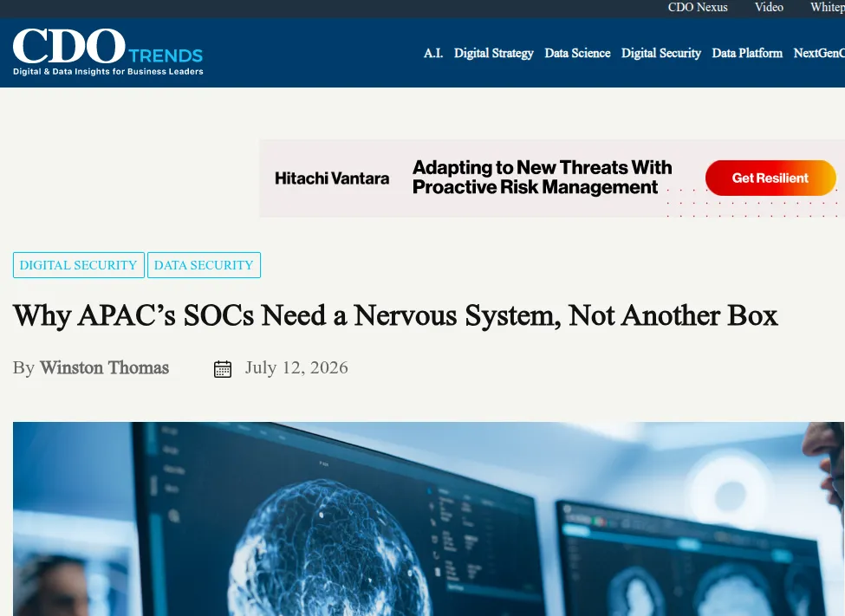Open the CDO Trends logo homepage link

[x=107, y=52]
